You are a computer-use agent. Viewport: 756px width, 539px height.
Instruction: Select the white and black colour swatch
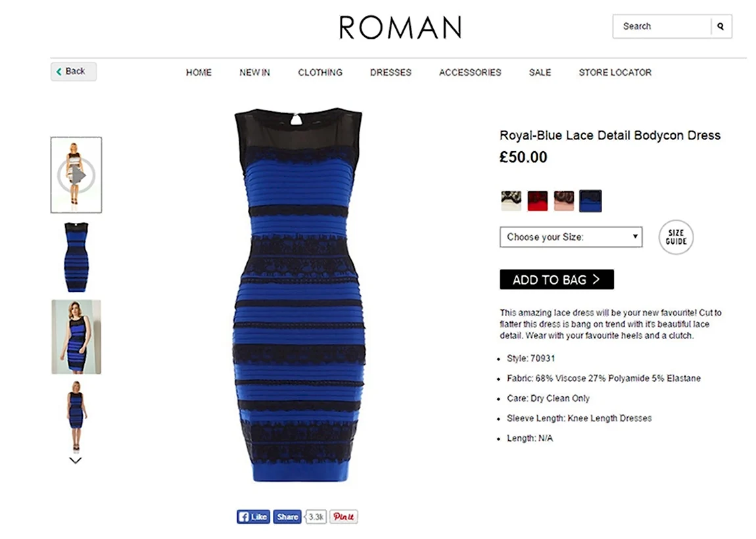tap(511, 201)
